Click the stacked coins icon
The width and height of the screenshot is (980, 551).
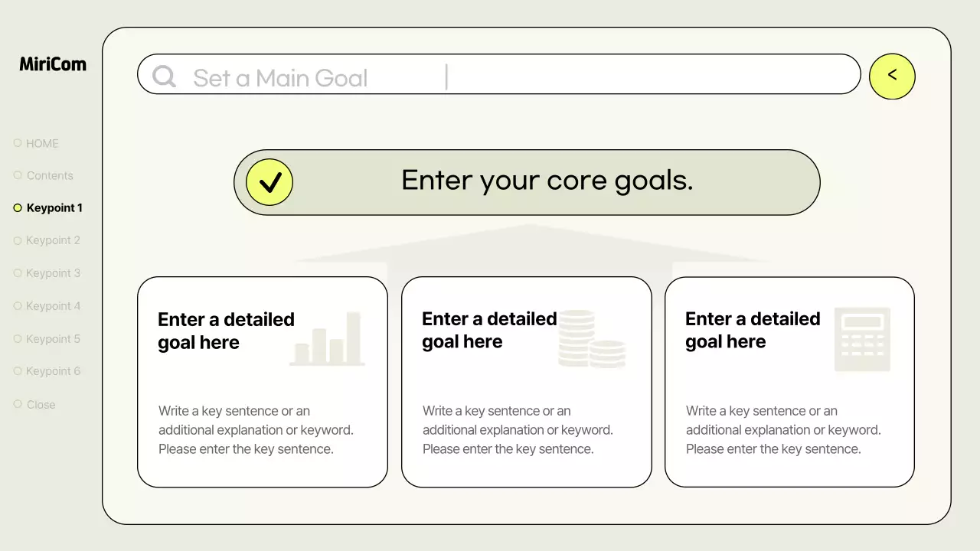(x=592, y=339)
